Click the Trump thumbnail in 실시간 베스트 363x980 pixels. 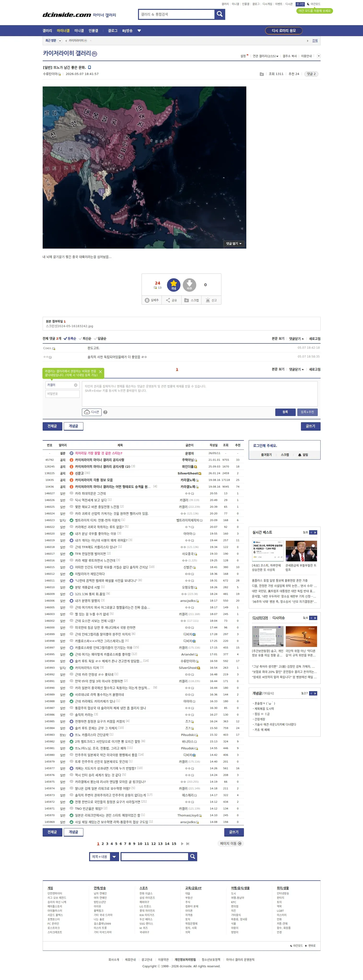point(301,551)
